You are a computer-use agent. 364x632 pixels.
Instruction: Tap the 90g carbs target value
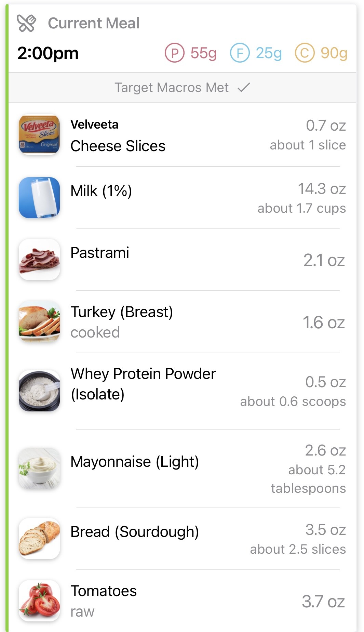334,53
